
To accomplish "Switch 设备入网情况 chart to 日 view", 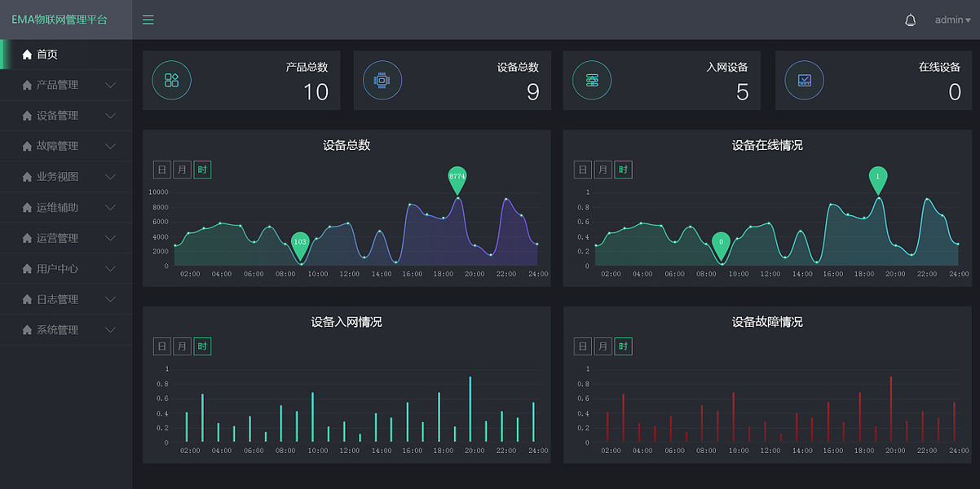I will pos(162,346).
